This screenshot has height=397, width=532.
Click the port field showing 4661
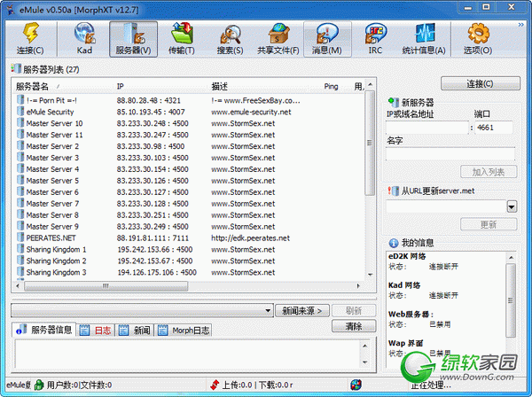pyautogui.click(x=494, y=128)
